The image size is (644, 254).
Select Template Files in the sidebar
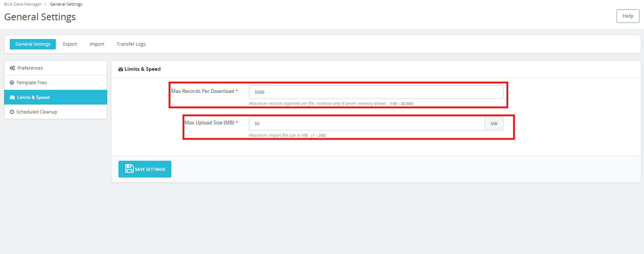coord(55,83)
